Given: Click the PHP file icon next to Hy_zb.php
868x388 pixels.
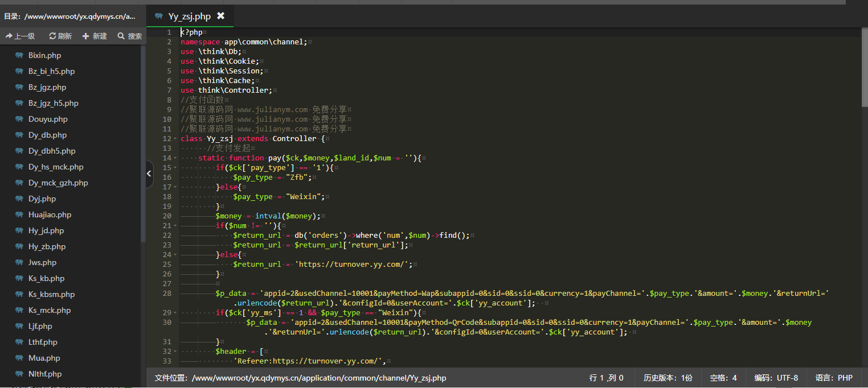Looking at the screenshot, I should [19, 246].
